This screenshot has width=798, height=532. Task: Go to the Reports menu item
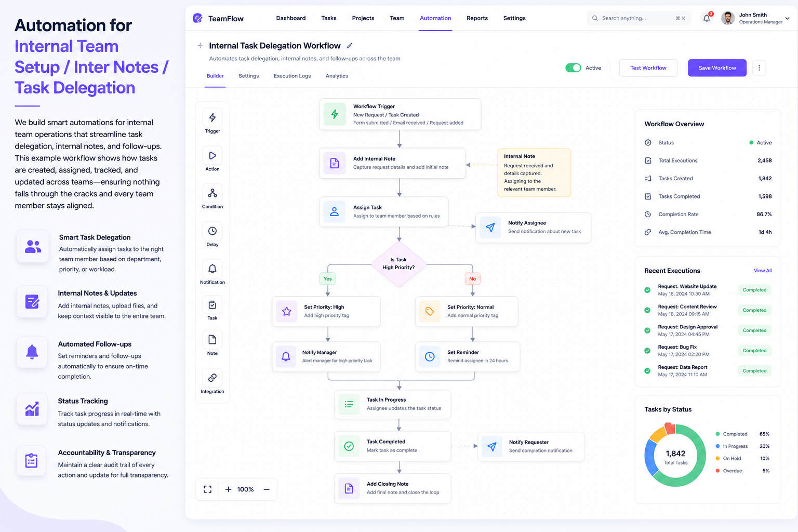(x=477, y=18)
